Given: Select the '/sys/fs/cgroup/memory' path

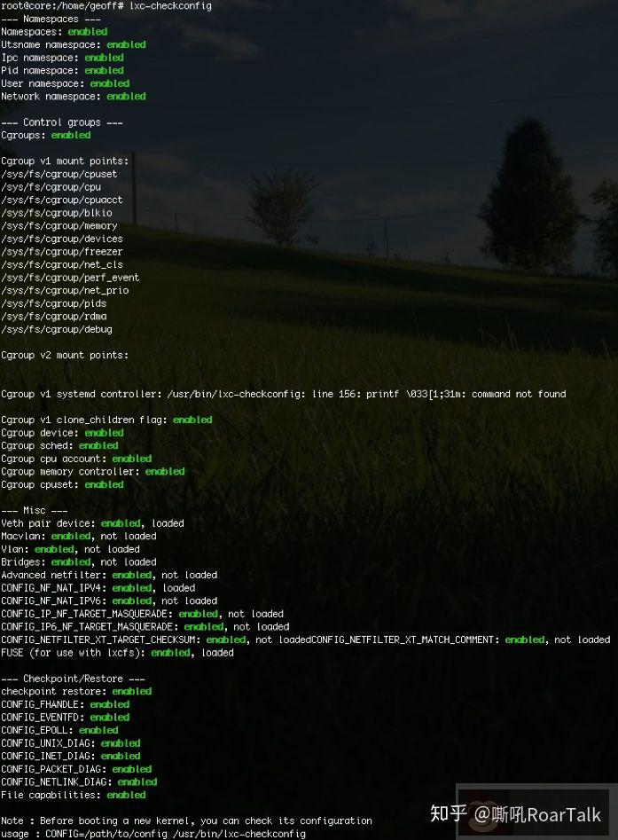Looking at the screenshot, I should tap(59, 225).
